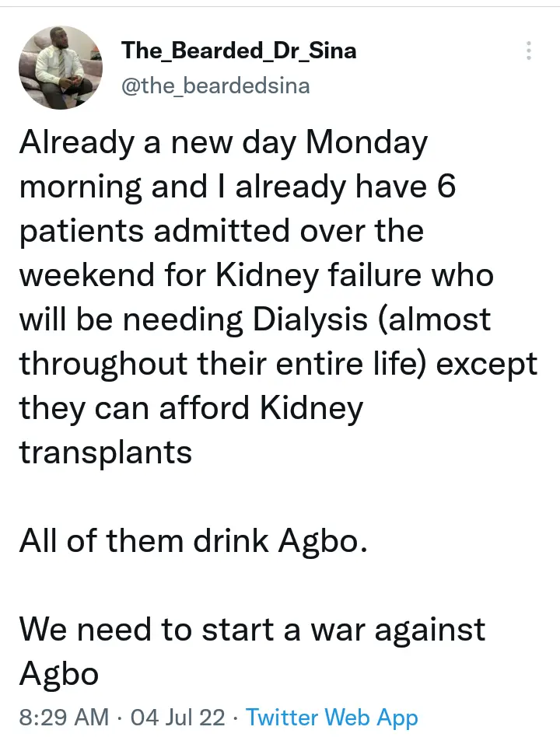This screenshot has width=560, height=737.
Task: Visit the @the_beardedsina handle page
Action: click(x=215, y=86)
